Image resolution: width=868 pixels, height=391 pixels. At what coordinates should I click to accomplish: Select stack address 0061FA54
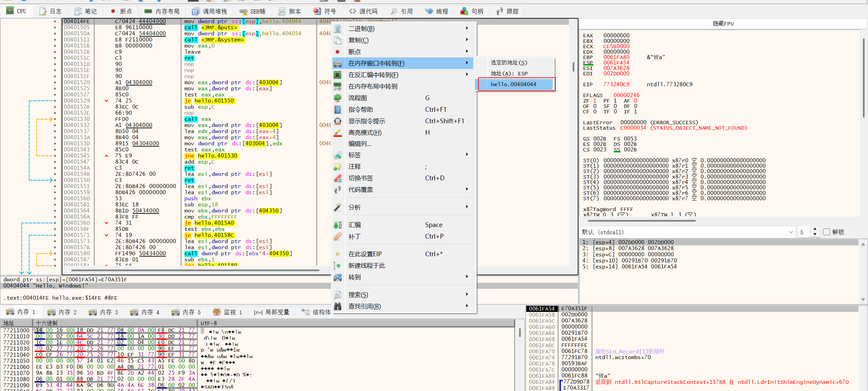[x=541, y=309]
